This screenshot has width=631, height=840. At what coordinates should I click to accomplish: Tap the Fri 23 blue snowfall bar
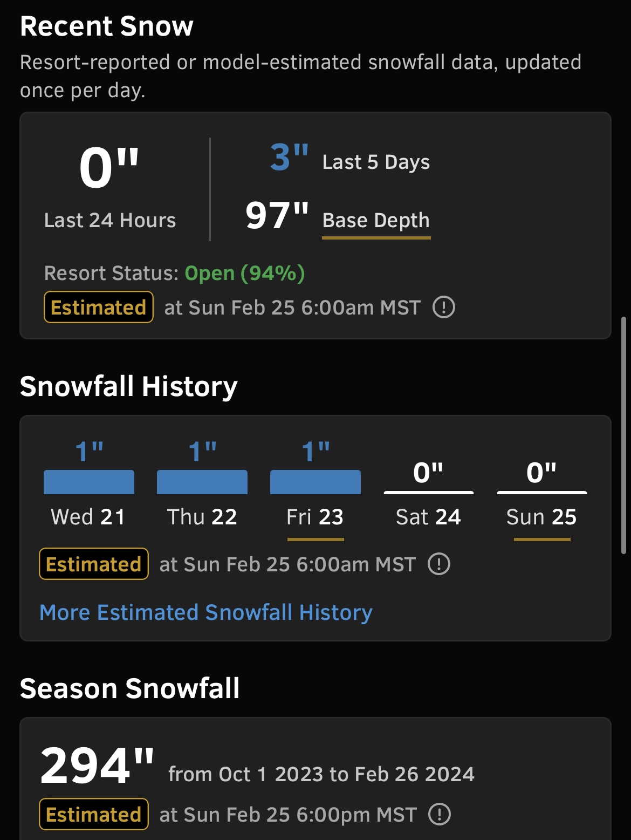click(315, 482)
